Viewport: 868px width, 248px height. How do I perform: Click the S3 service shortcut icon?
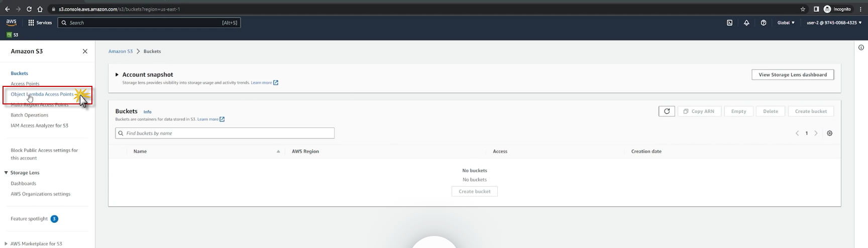tap(13, 35)
